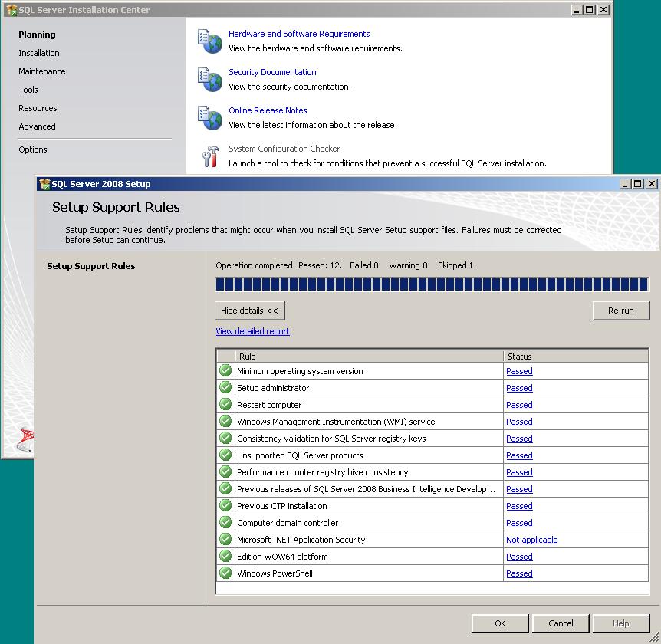The width and height of the screenshot is (661, 644).
Task: Click the SQL Server Installation Center title icon
Action: pos(12,10)
